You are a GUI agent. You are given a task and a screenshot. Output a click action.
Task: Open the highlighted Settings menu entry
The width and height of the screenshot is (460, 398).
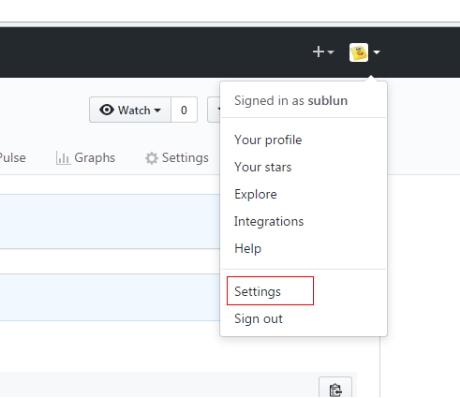[270, 291]
